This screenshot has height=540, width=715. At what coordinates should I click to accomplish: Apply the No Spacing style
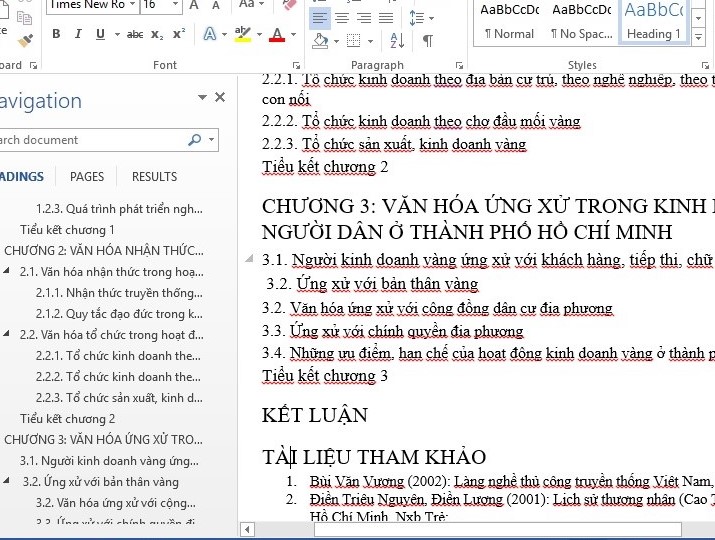pos(581,22)
